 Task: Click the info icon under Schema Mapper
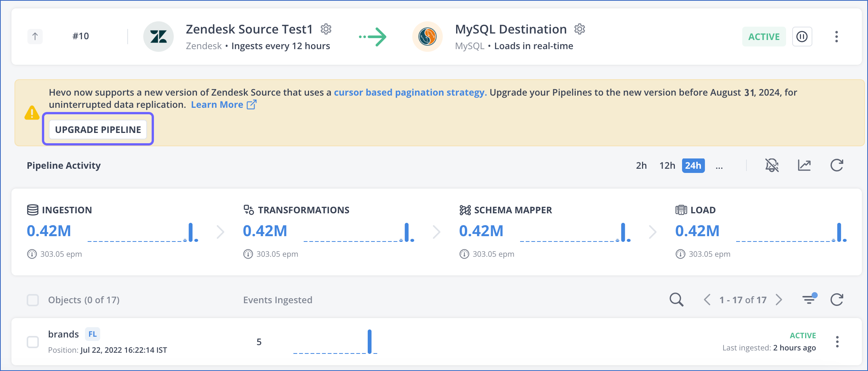pyautogui.click(x=464, y=254)
